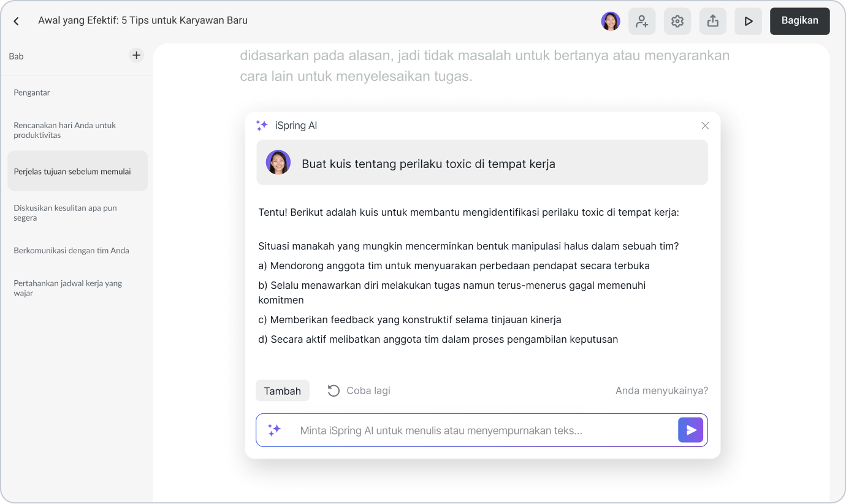Open 'Diskusikan kesulitan apa pun segera'
This screenshot has width=846, height=504.
[64, 213]
